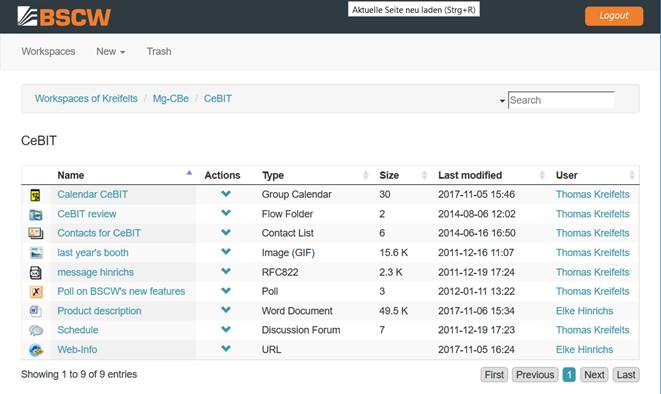Image resolution: width=661 pixels, height=394 pixels.
Task: Click the mail icon beside message hinrichs
Action: coord(36,273)
